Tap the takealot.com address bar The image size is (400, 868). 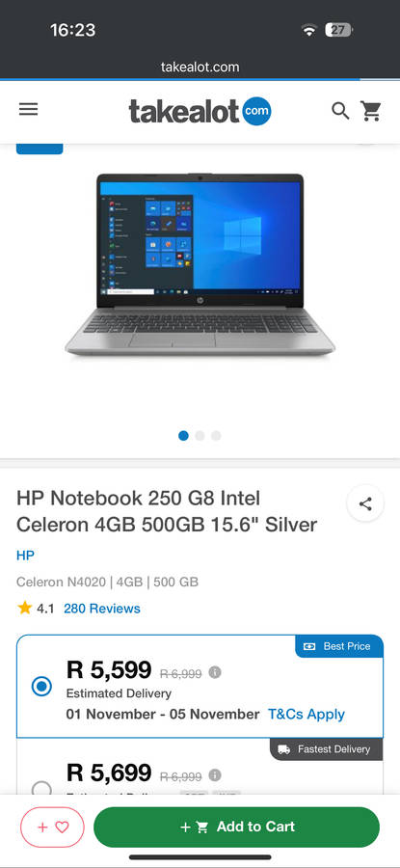point(200,67)
